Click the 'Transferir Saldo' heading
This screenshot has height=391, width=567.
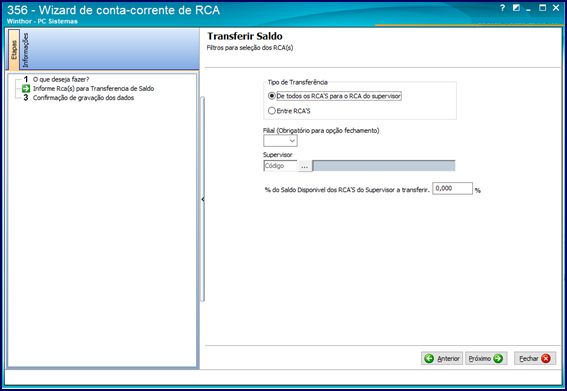click(x=244, y=36)
